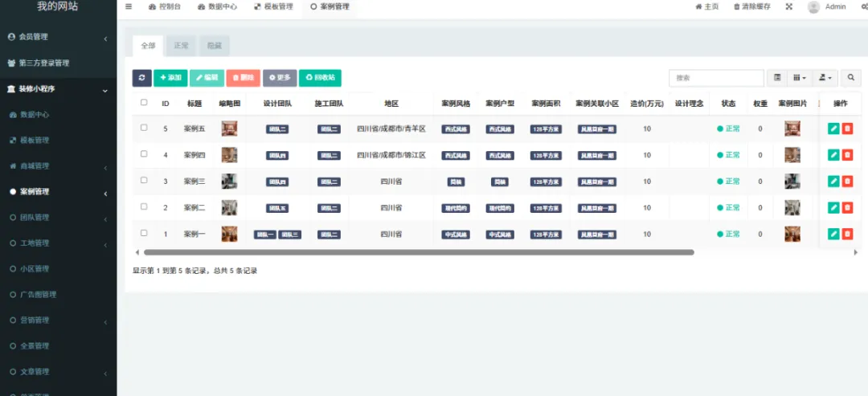Switch to 数据中心 top tab
Viewport: 868px width, 396px height.
[217, 6]
